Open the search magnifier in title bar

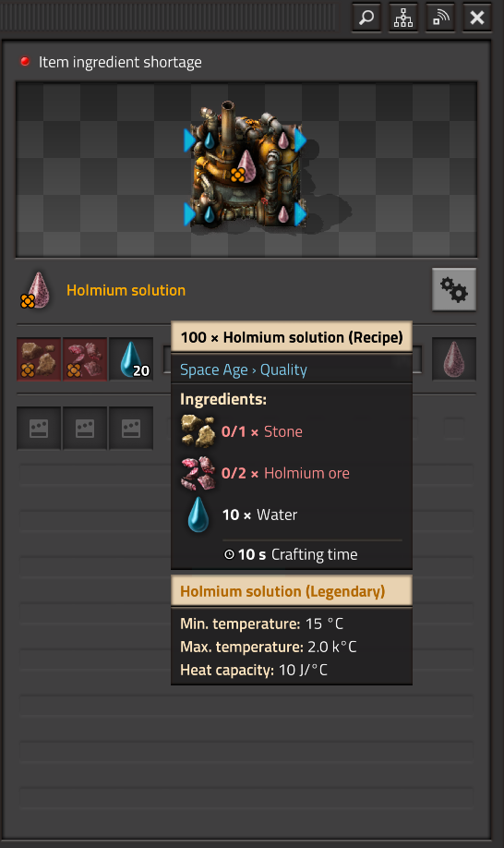pos(366,18)
